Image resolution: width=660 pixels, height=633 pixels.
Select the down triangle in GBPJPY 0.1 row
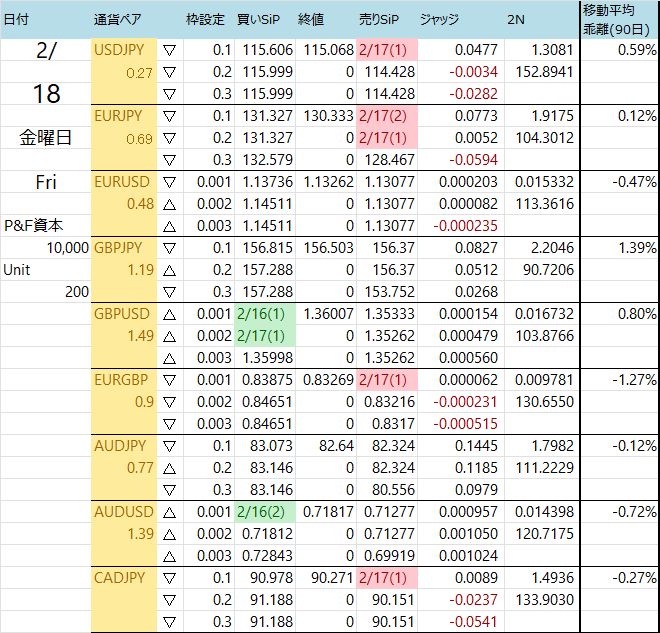pos(169,248)
